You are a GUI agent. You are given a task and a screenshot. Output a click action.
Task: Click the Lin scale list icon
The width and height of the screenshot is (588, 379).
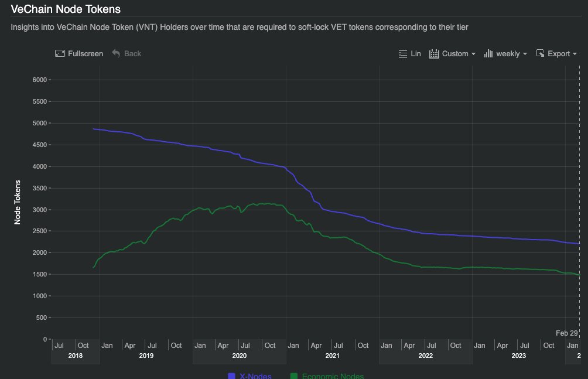(403, 54)
